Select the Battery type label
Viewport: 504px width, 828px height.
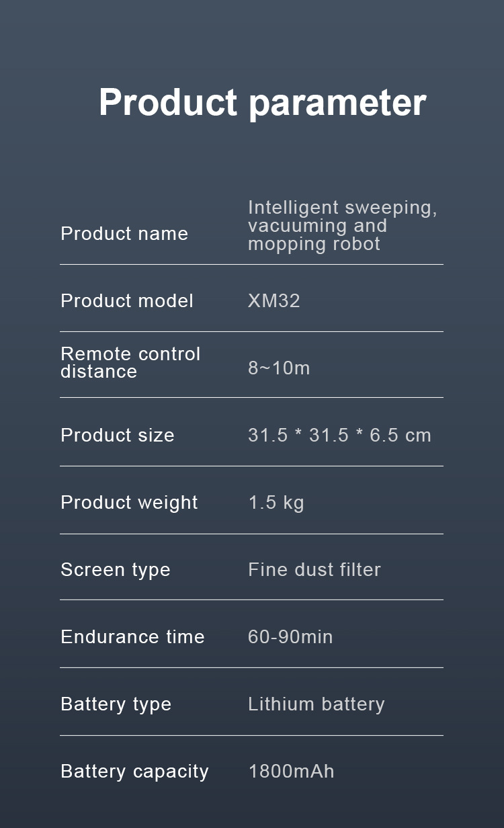coord(116,704)
